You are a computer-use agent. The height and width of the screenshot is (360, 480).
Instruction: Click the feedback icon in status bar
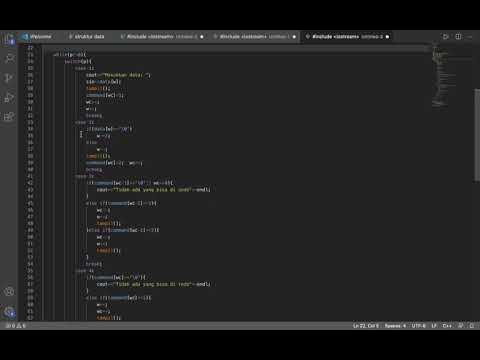(x=461, y=326)
